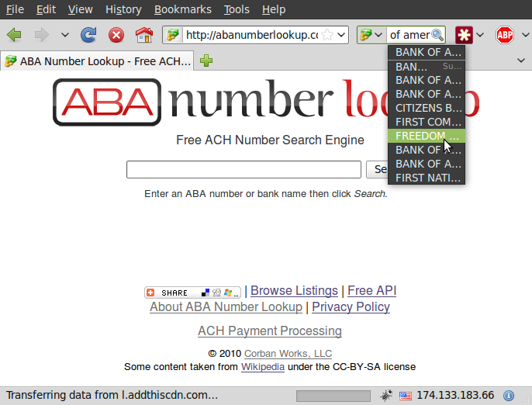Image resolution: width=532 pixels, height=405 pixels.
Task: Click the page loading progress bar
Action: coord(333,396)
